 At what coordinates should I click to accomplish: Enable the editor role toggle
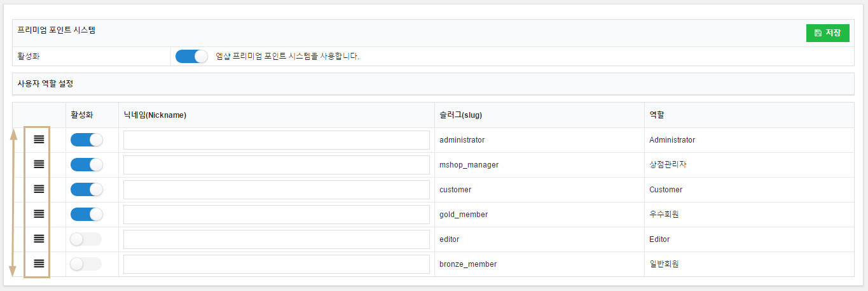click(86, 239)
